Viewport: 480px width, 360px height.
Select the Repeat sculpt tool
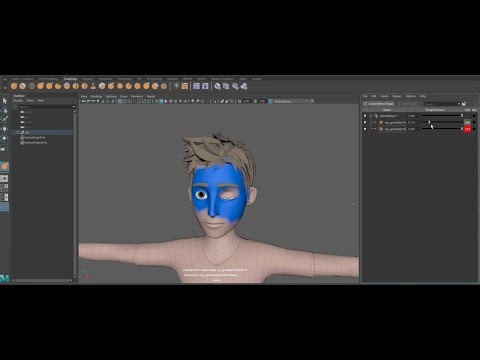pos(84,86)
